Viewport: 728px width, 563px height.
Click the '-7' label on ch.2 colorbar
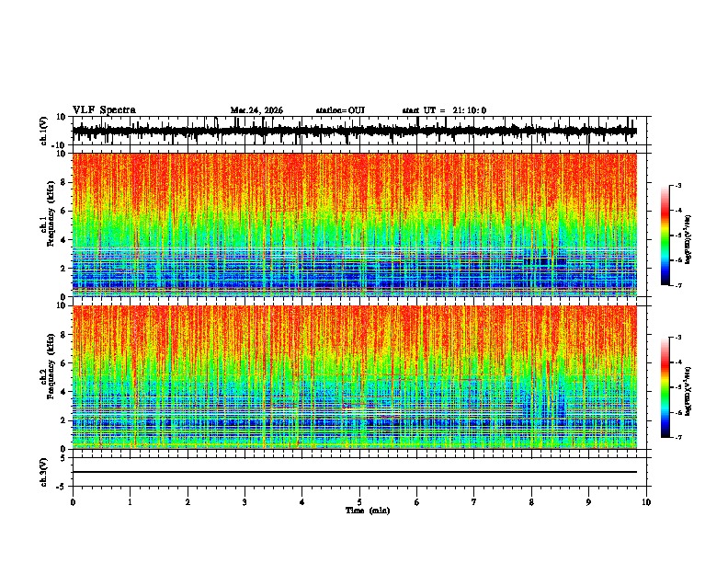click(677, 437)
